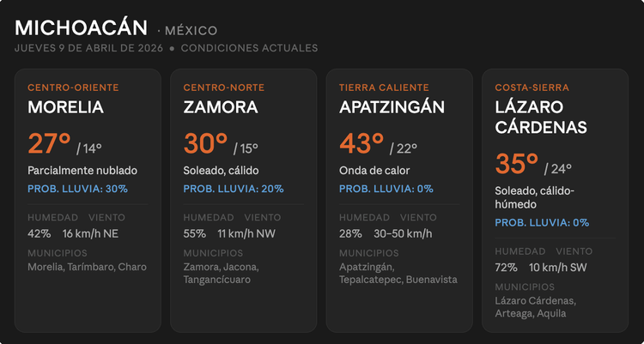Open the LÁZARO CÁRDENAS city heading

(x=541, y=117)
